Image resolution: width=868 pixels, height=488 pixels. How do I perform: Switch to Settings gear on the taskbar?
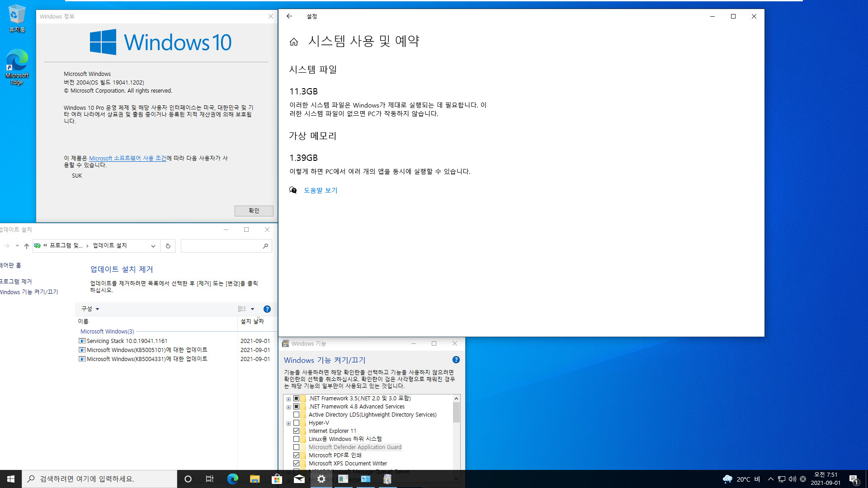click(x=321, y=479)
